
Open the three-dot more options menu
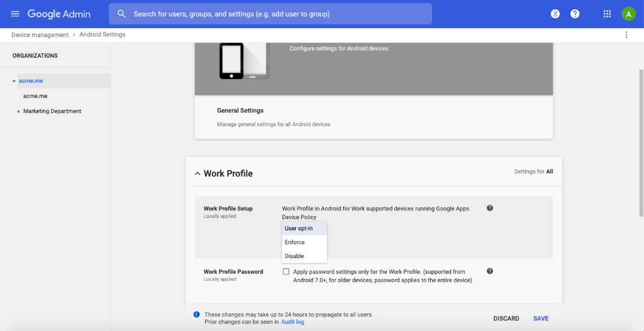pos(626,35)
